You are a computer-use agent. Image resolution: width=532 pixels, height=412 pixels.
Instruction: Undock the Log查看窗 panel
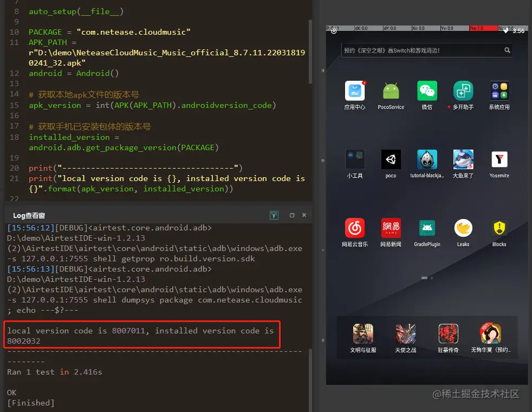[292, 215]
